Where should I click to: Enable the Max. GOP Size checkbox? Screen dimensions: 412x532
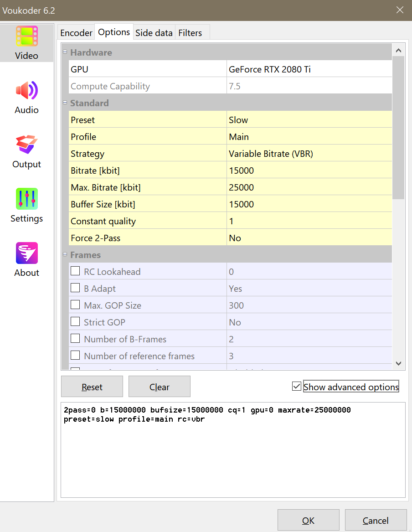point(75,305)
